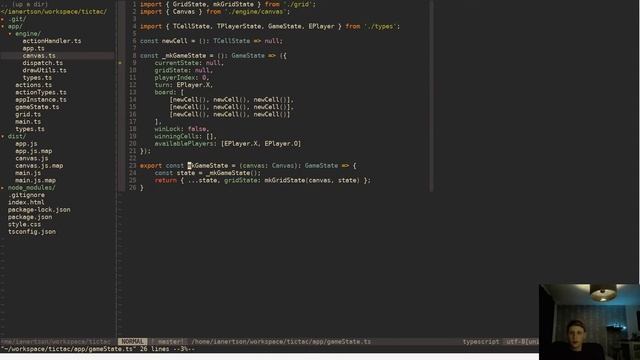Open appInstance.ts file
The width and height of the screenshot is (640, 360).
[41, 100]
